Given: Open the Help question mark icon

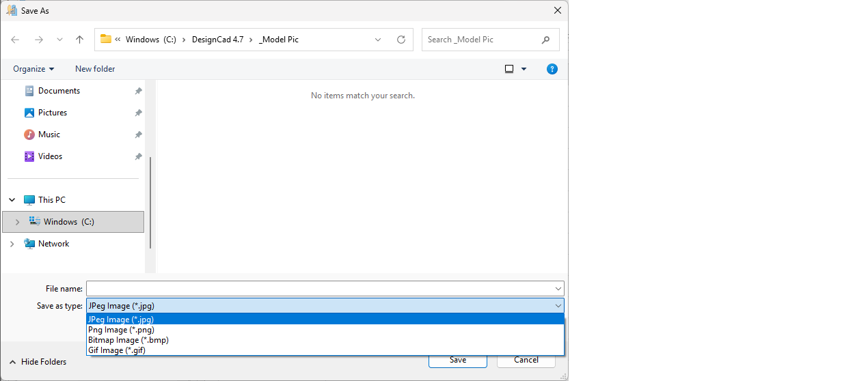Looking at the screenshot, I should point(552,69).
